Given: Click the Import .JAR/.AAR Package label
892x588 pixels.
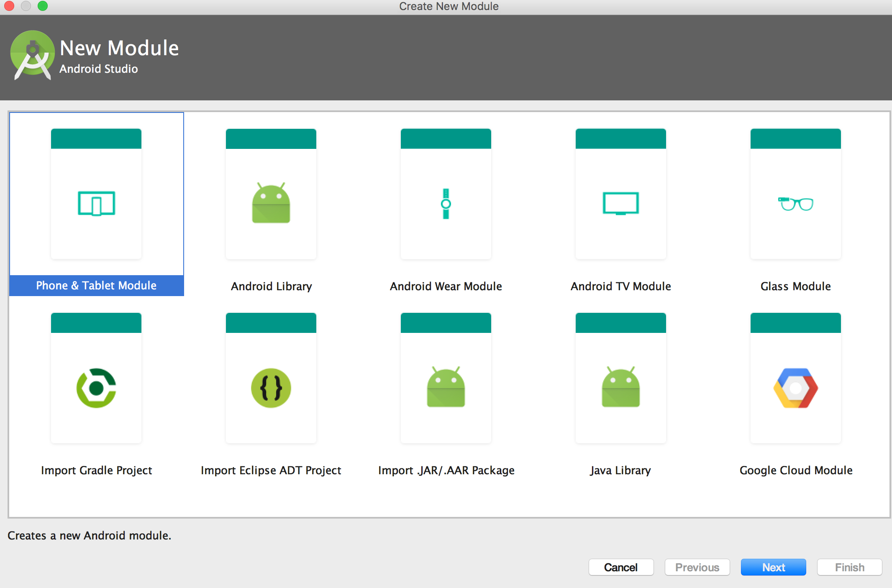Looking at the screenshot, I should pos(446,470).
